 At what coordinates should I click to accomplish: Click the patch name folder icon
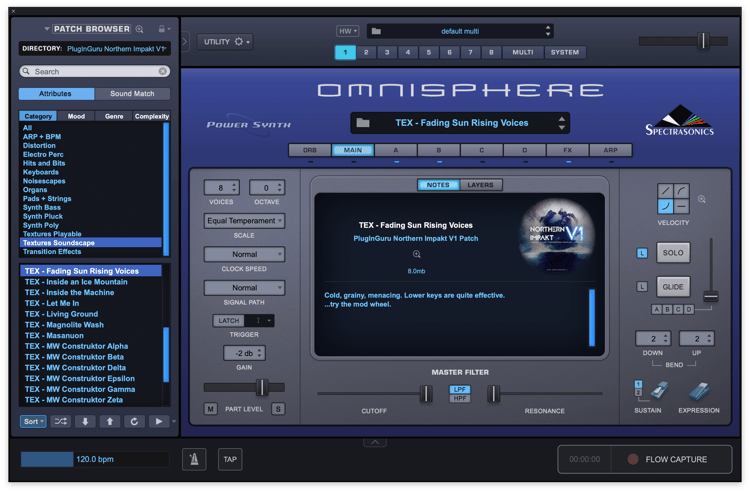pyautogui.click(x=363, y=123)
